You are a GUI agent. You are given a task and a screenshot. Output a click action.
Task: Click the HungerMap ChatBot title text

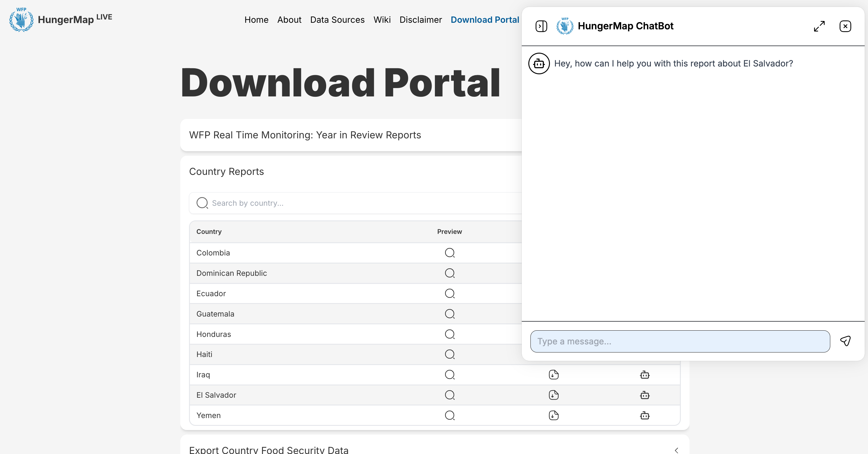pos(625,26)
